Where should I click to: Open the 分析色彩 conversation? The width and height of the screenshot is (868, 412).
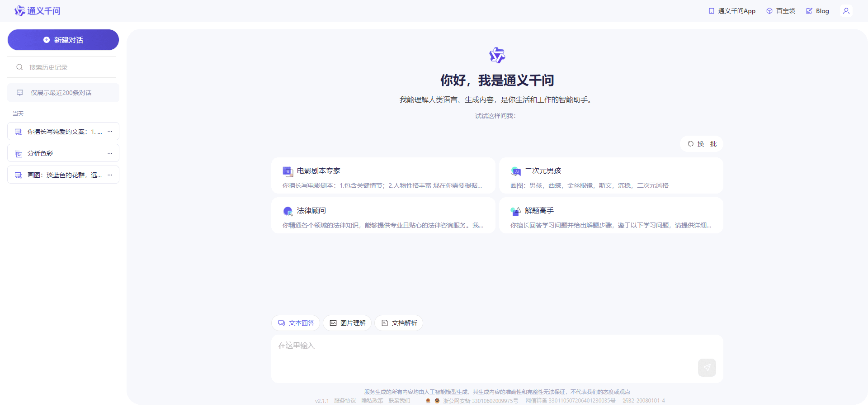pyautogui.click(x=63, y=153)
